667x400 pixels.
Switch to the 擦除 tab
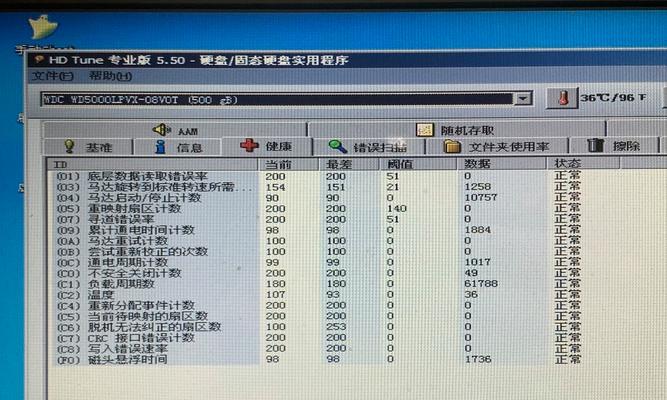(614, 146)
